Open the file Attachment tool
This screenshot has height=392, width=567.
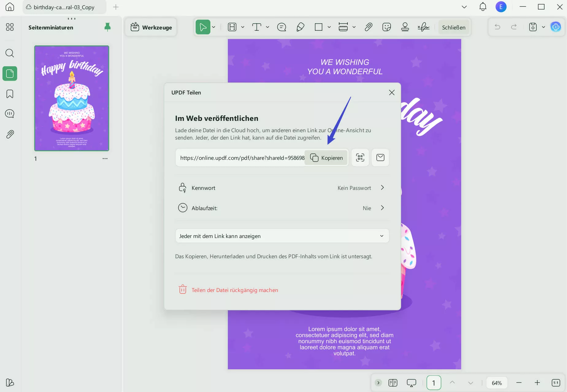point(368,27)
